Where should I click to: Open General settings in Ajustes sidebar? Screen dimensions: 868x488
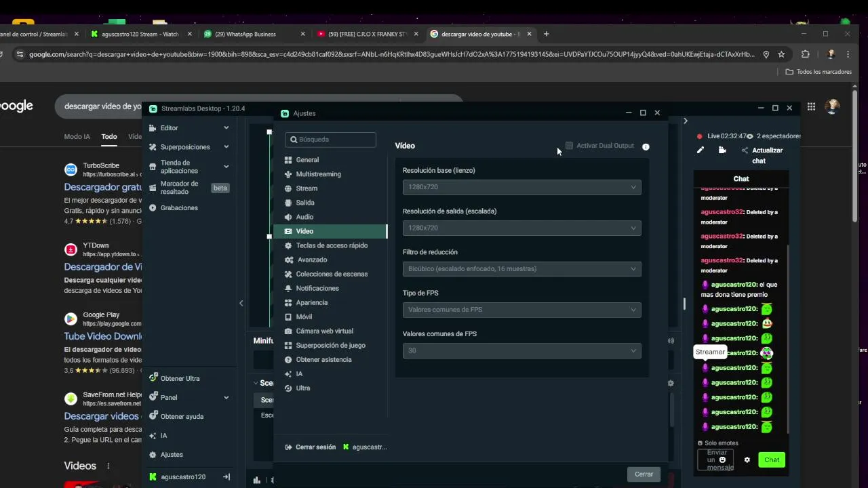pos(330,160)
